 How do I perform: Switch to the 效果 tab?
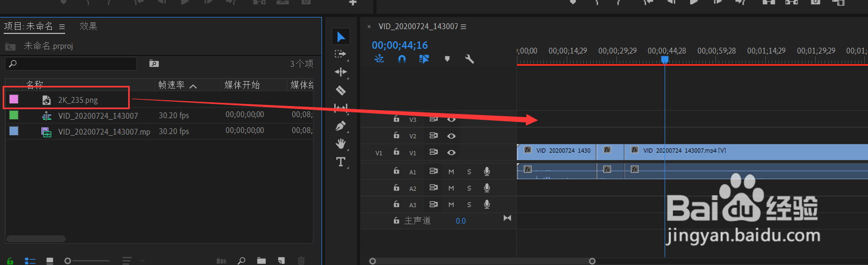(88, 26)
